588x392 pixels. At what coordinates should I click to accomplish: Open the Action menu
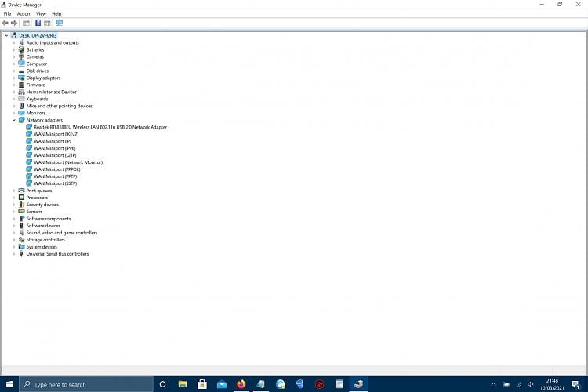24,14
